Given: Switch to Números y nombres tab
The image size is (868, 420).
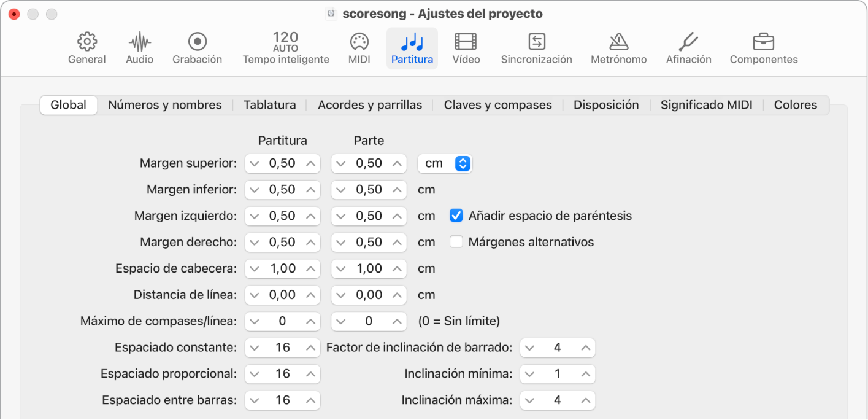Looking at the screenshot, I should (164, 105).
